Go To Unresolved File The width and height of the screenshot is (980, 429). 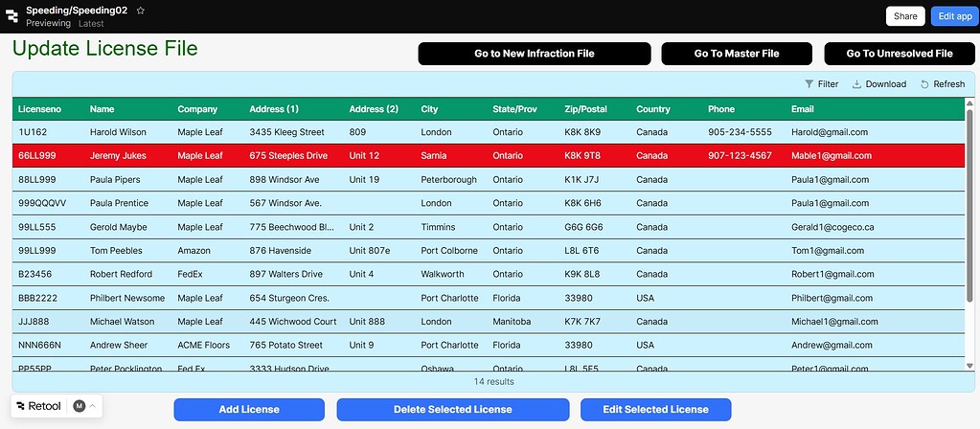tap(900, 54)
